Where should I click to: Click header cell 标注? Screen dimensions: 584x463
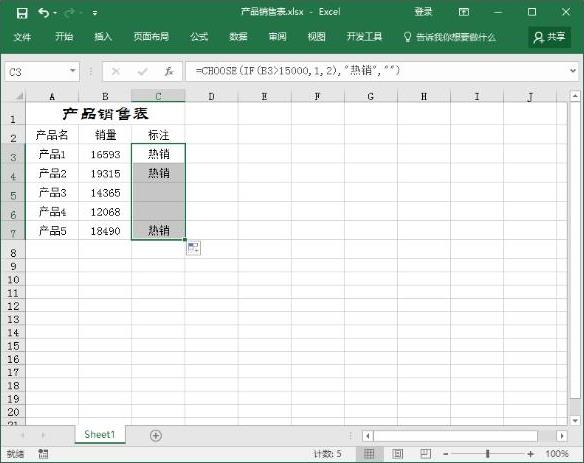[158, 135]
